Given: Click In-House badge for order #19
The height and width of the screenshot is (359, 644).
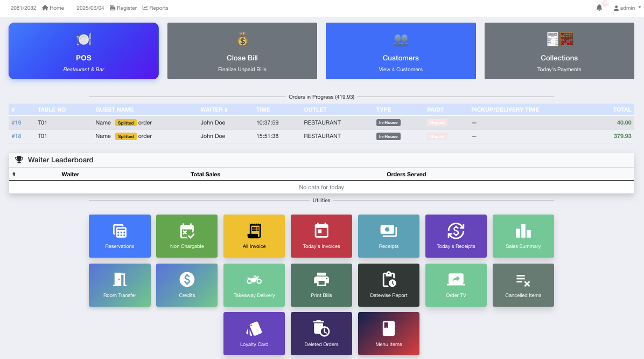Looking at the screenshot, I should [388, 122].
